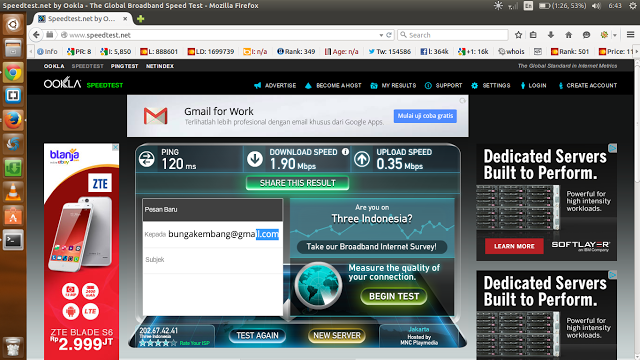This screenshot has width=640, height=360.
Task: Select the SPEEDTEST top navigation item
Action: tap(87, 66)
